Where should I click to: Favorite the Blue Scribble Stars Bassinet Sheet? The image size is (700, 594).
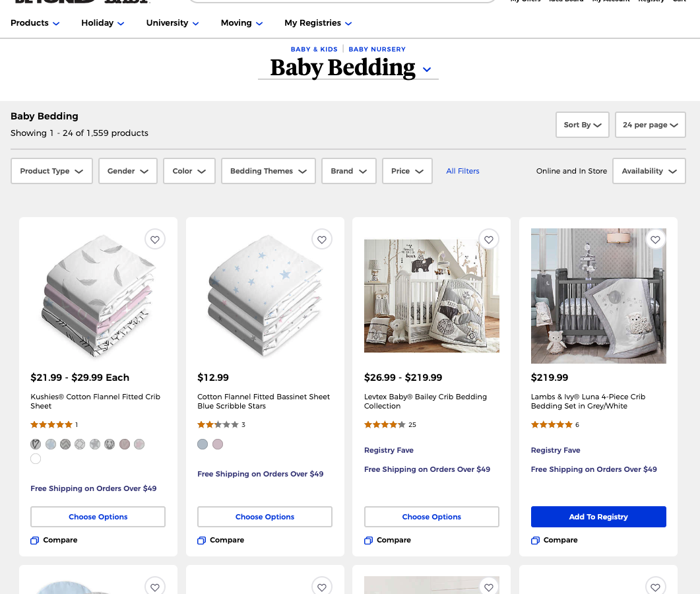[x=322, y=240]
